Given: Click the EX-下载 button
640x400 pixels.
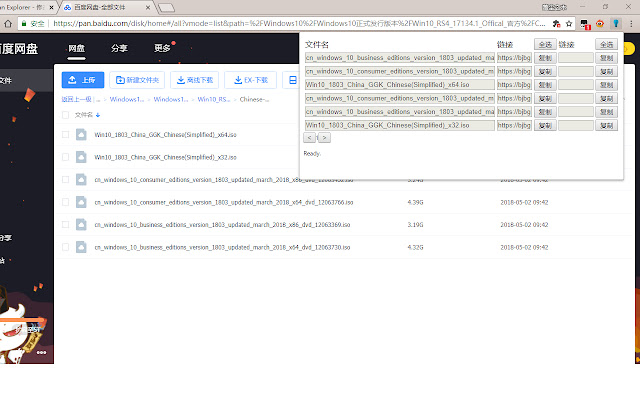Looking at the screenshot, I should (251, 80).
